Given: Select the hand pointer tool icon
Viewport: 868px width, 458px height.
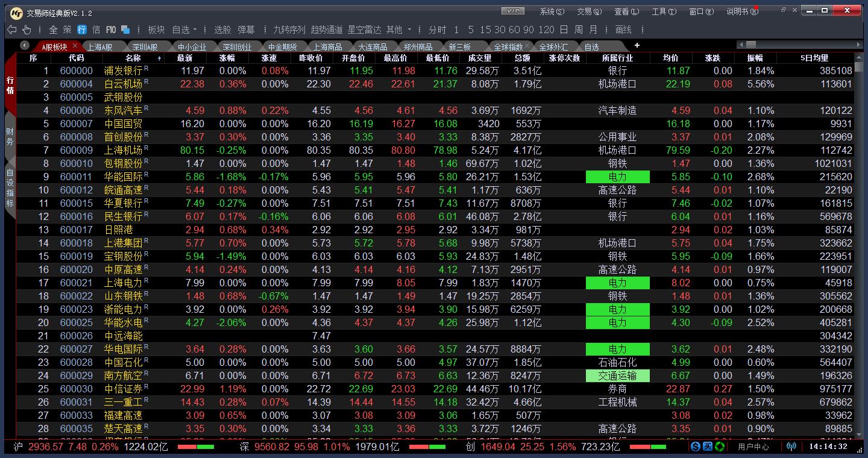Looking at the screenshot, I should [27, 30].
